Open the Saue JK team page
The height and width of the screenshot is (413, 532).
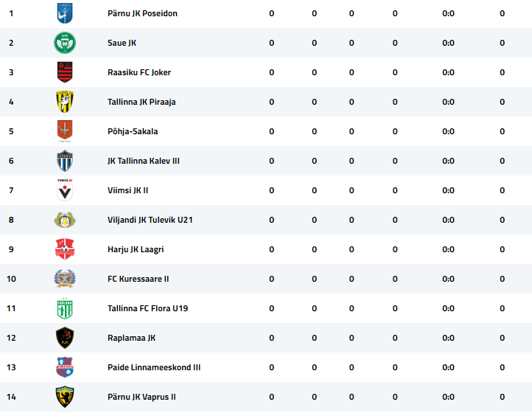122,43
